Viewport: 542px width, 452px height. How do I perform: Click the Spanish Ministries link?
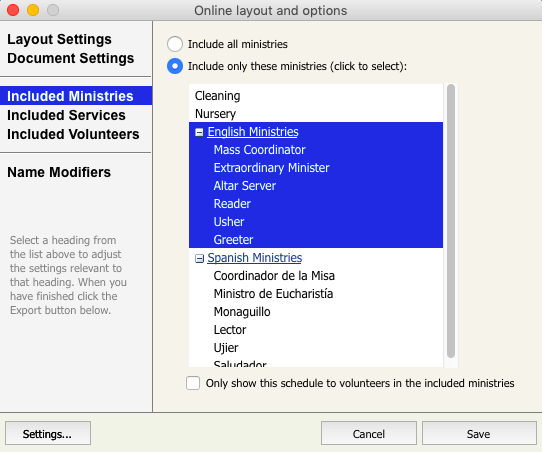(x=255, y=258)
